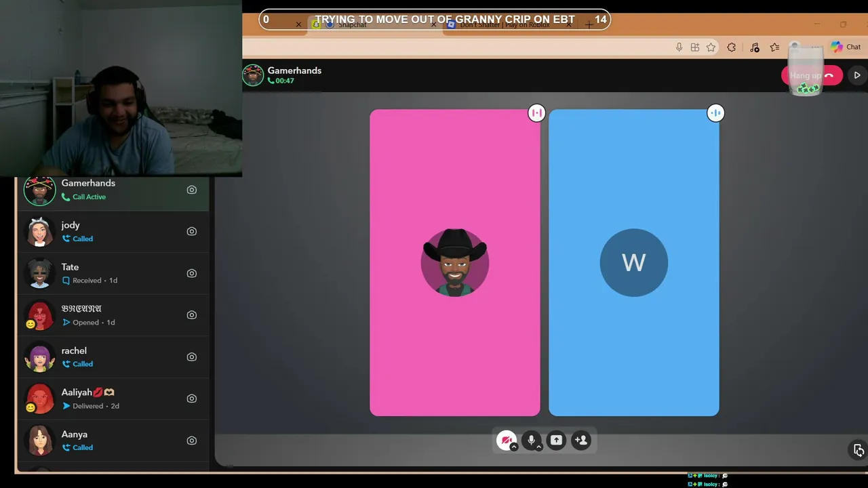
Task: Click jody's Bitmoji avatar
Action: (39, 232)
